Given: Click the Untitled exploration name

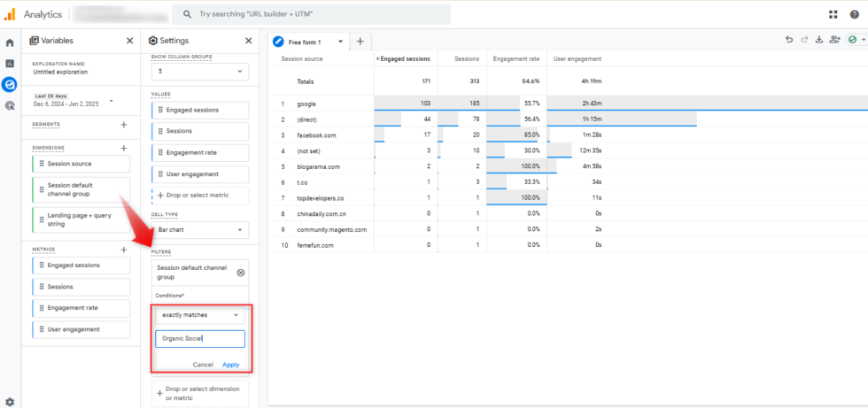Looking at the screenshot, I should pyautogui.click(x=60, y=72).
